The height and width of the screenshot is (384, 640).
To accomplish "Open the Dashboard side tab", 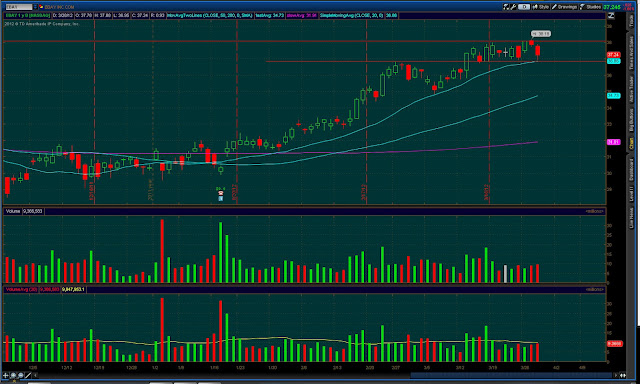I will (x=632, y=170).
